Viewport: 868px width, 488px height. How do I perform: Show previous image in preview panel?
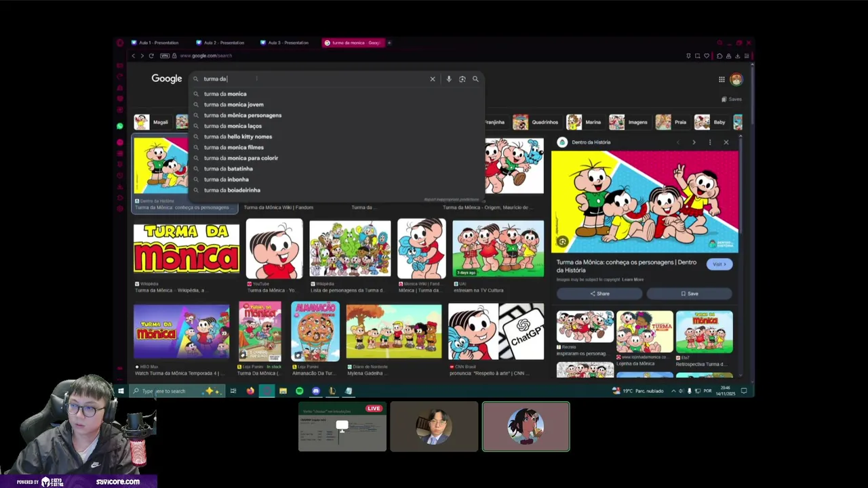pos(677,142)
